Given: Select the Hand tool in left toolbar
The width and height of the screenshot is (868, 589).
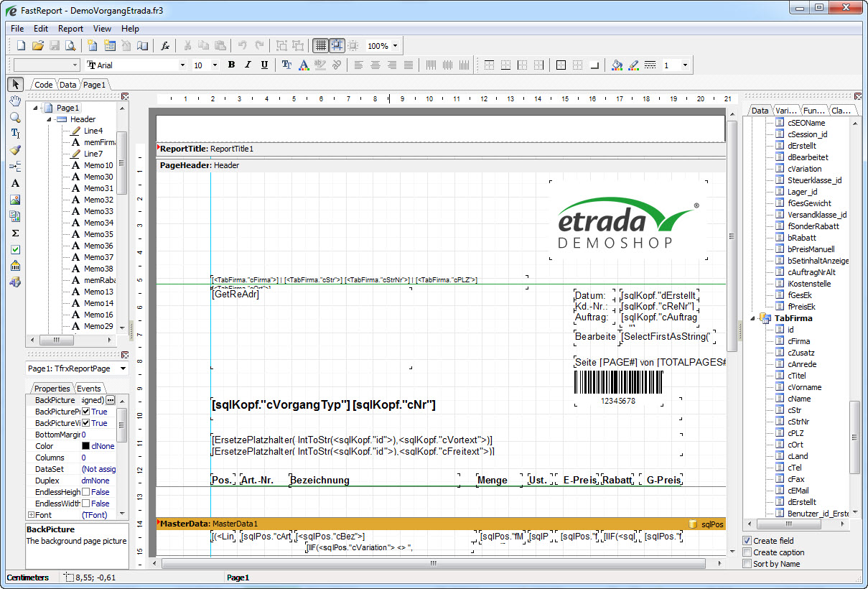Looking at the screenshot, I should coord(15,101).
